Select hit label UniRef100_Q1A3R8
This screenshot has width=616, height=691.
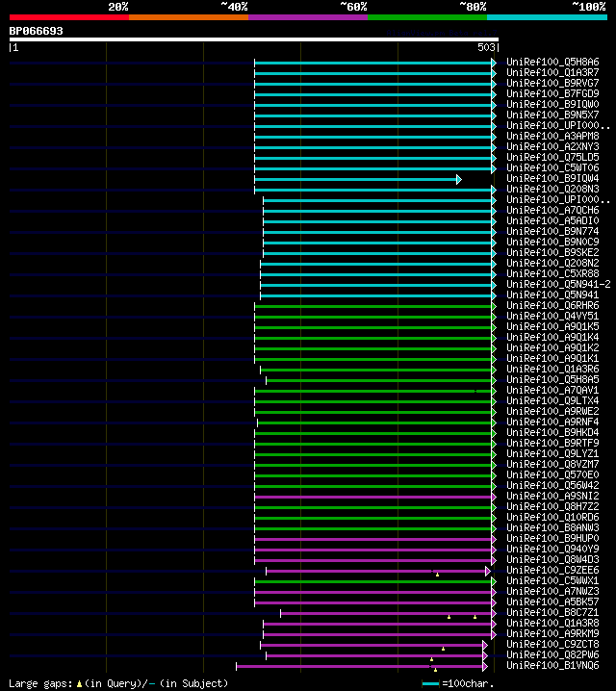(552, 623)
